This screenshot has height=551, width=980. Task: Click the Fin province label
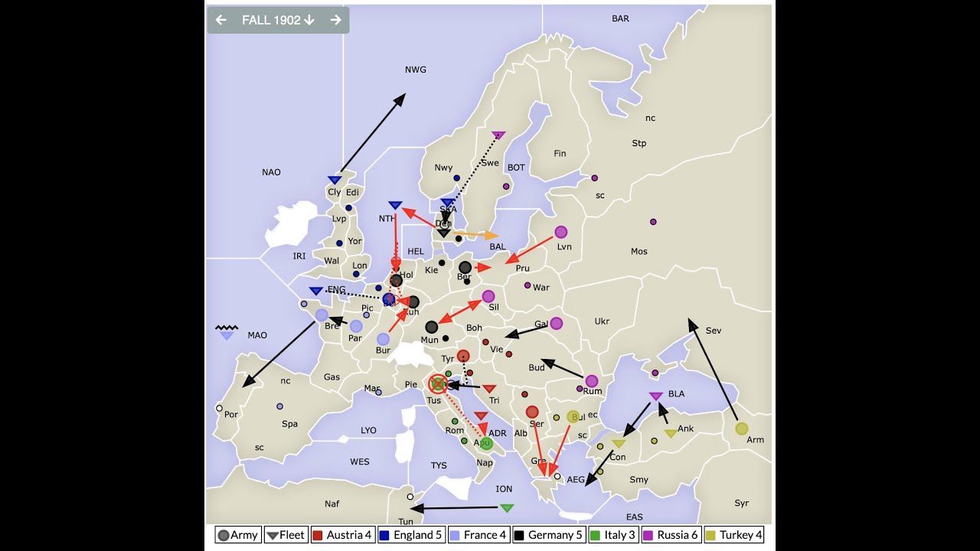coord(560,153)
